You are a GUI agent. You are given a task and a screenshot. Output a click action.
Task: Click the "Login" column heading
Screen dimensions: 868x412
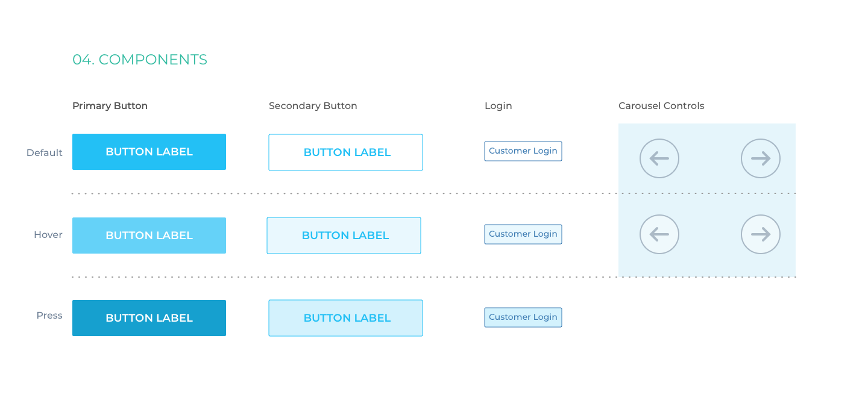[498, 106]
